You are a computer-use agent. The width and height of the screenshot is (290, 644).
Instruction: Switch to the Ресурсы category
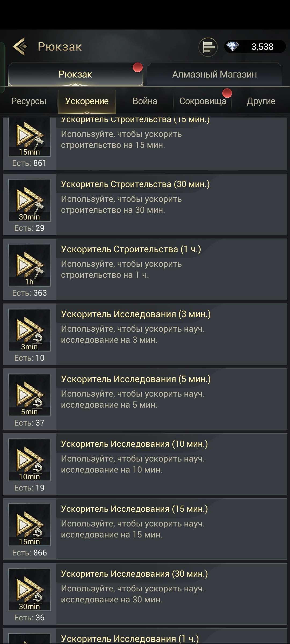(x=29, y=101)
